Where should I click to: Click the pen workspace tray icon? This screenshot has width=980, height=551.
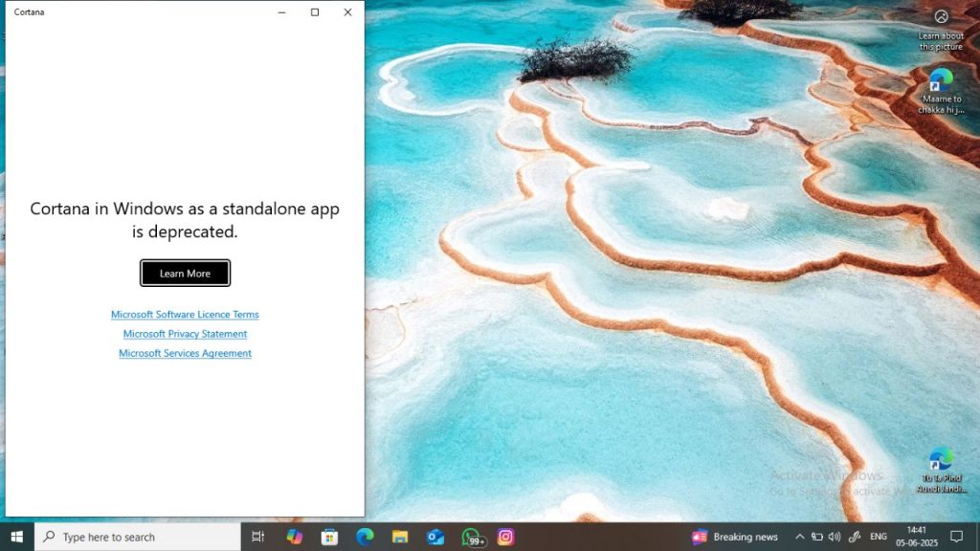pyautogui.click(x=855, y=537)
